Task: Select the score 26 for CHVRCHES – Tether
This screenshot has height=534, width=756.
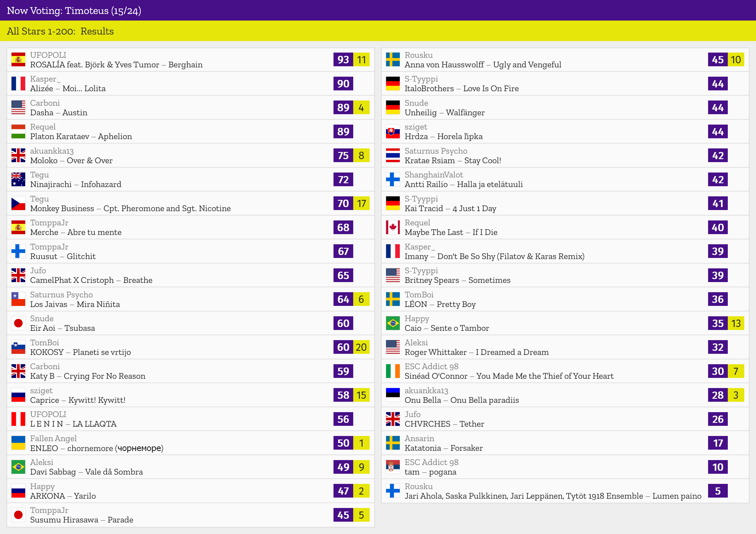Action: click(x=718, y=419)
